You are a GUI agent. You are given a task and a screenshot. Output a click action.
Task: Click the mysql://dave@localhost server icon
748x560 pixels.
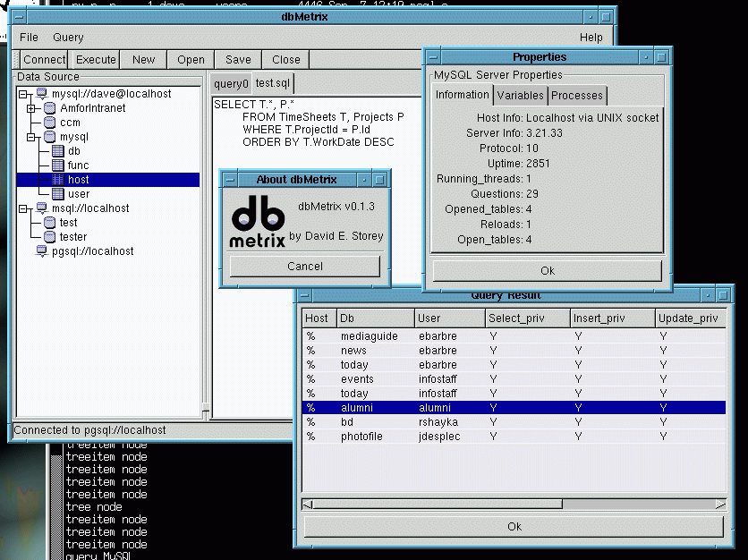click(x=42, y=93)
